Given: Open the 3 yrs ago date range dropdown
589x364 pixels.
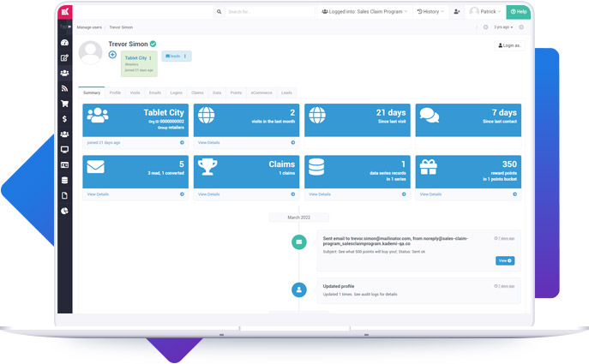Looking at the screenshot, I should (503, 27).
